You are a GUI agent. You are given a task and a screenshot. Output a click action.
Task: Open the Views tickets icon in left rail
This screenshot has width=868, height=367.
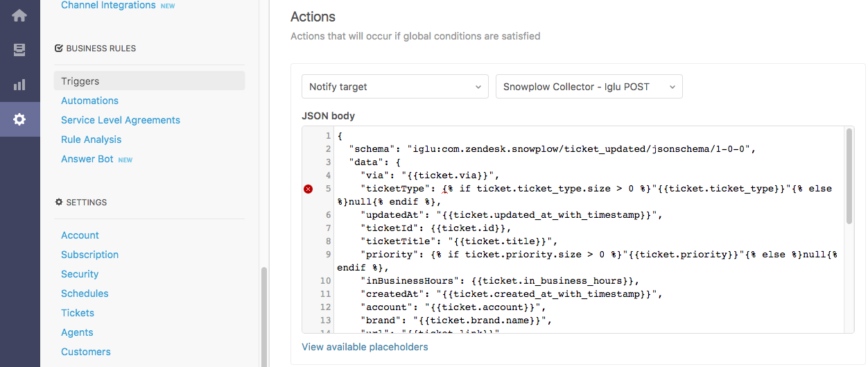click(x=19, y=50)
